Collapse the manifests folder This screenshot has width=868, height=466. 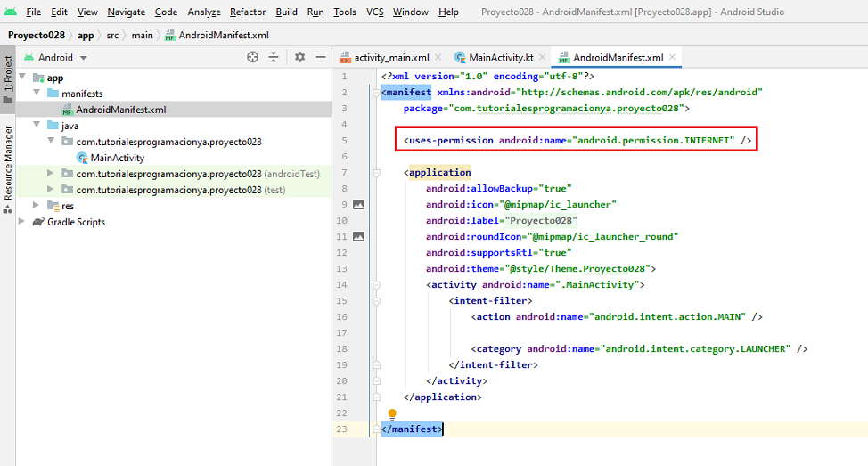point(37,93)
